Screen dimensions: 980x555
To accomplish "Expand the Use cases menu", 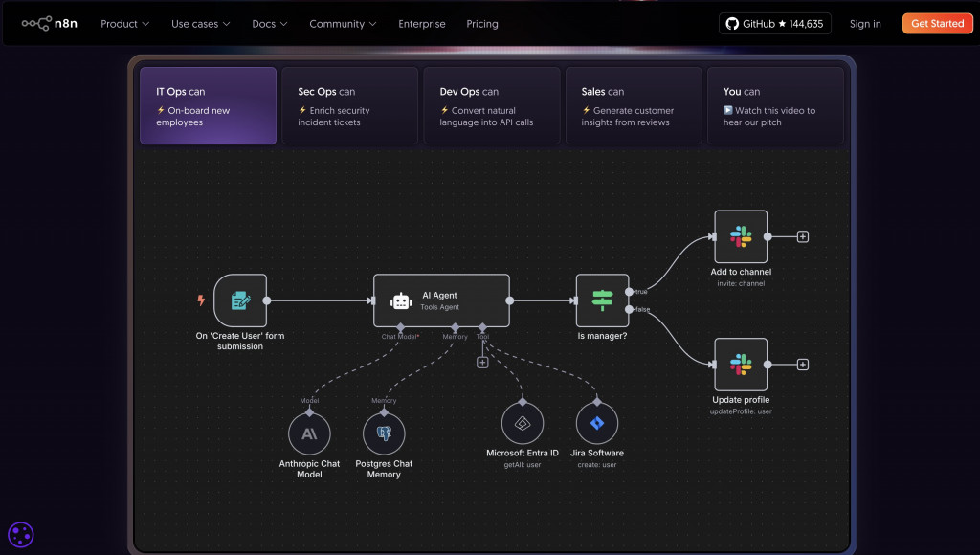I will coord(201,24).
